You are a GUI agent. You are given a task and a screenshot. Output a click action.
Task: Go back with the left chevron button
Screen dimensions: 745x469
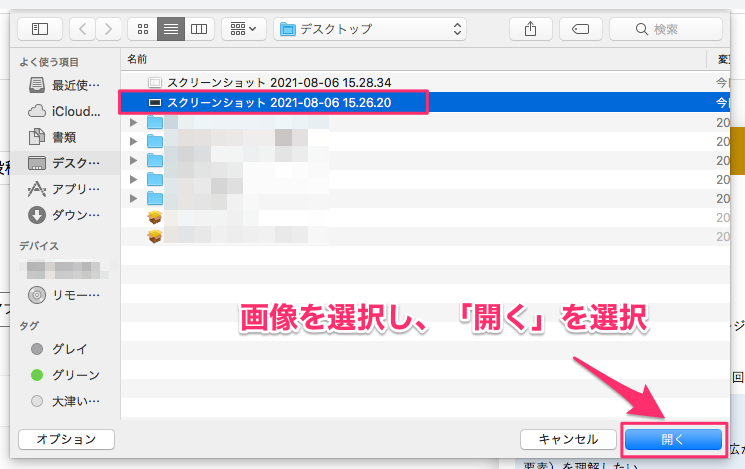pyautogui.click(x=83, y=29)
